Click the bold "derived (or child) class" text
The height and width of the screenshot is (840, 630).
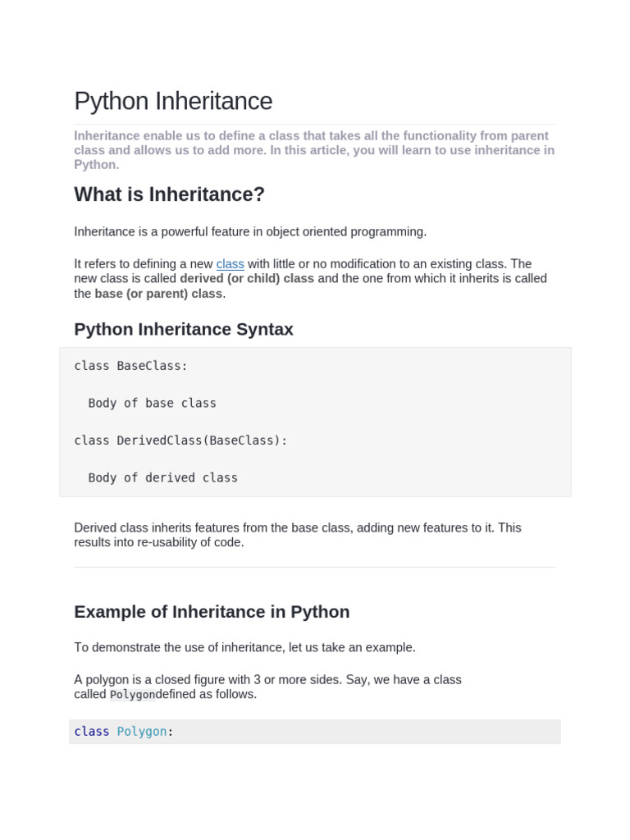click(x=247, y=279)
